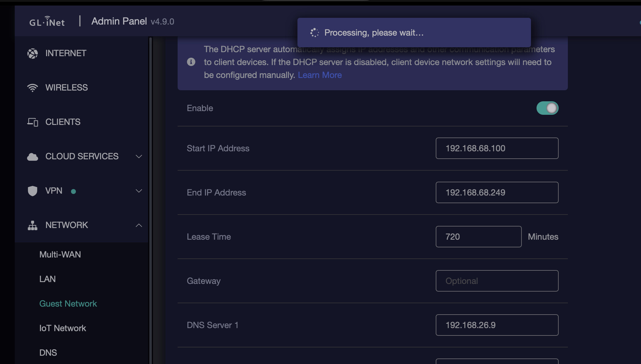Click the Wireless wifi icon
Image resolution: width=641 pixels, height=364 pixels.
pyautogui.click(x=33, y=88)
